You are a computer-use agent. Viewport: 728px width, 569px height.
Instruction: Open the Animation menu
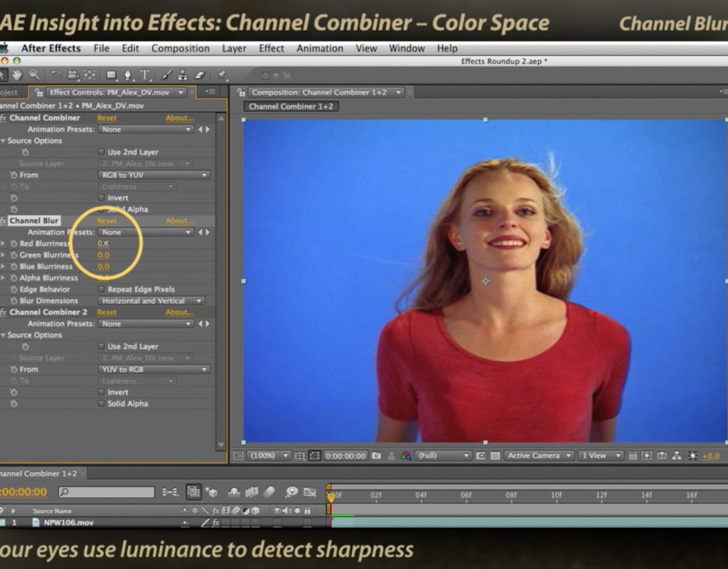[x=320, y=48]
